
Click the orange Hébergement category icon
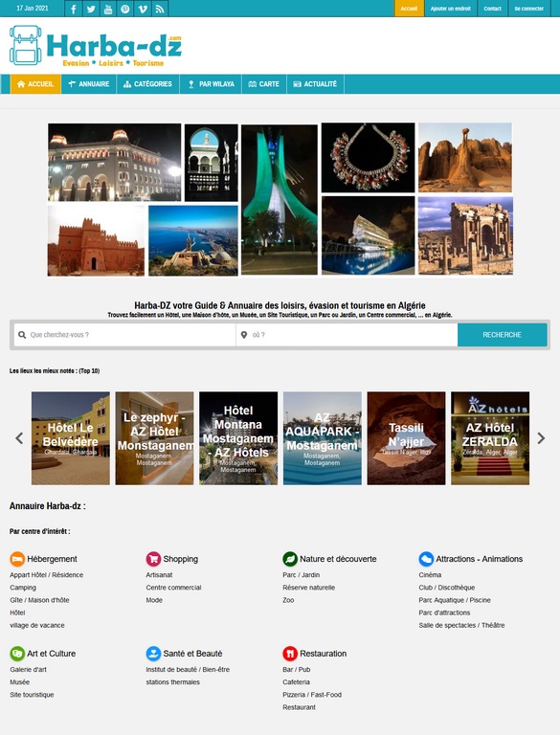(x=17, y=559)
